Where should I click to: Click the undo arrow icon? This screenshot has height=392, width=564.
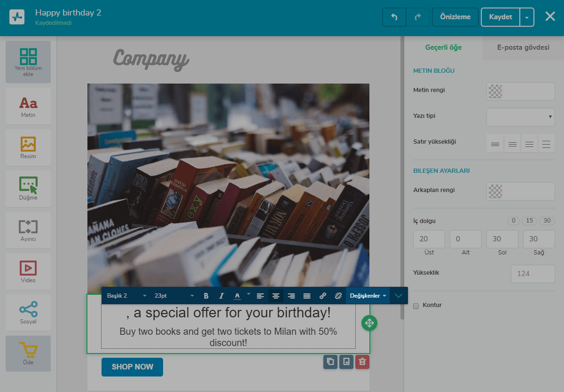(394, 17)
